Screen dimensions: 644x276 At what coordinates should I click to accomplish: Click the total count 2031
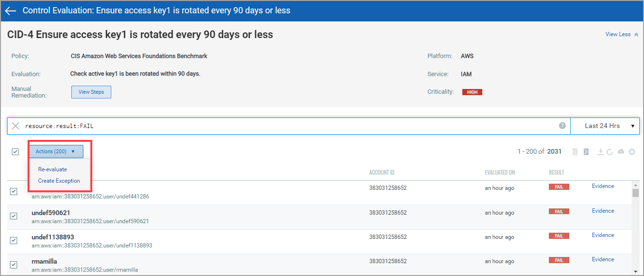[x=554, y=151]
